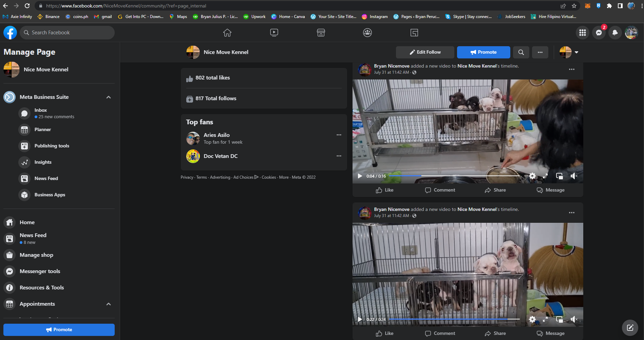Open the Binance bookmark
This screenshot has width=644, height=340.
click(49, 17)
